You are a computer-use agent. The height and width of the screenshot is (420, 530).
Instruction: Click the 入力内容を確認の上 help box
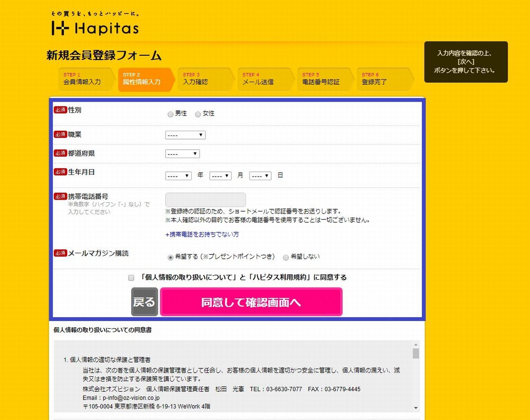[466, 62]
